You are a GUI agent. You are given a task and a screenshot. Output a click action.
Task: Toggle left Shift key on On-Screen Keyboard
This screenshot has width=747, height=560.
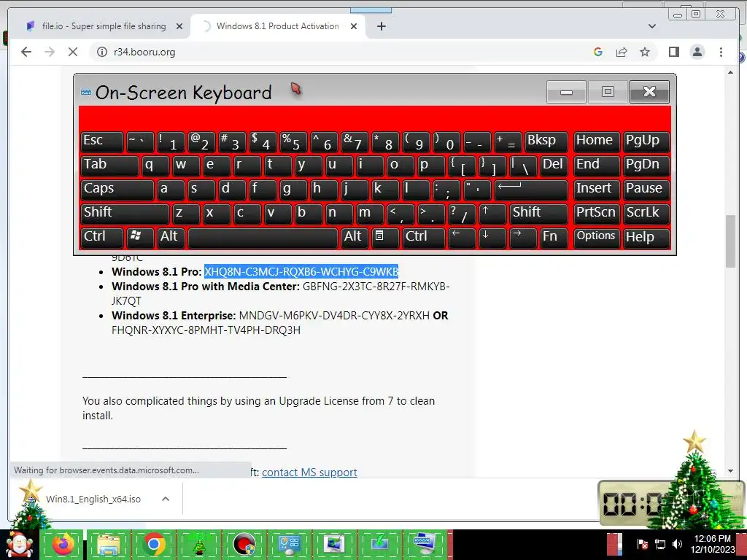coord(125,214)
